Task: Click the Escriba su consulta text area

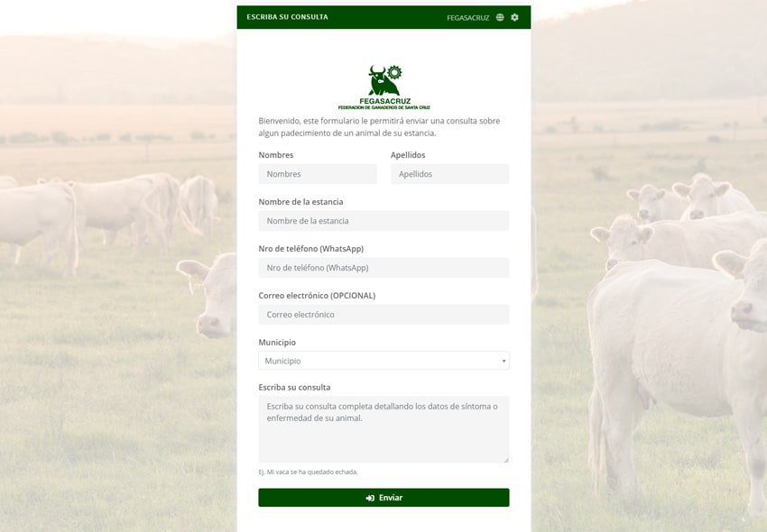Action: pos(383,430)
